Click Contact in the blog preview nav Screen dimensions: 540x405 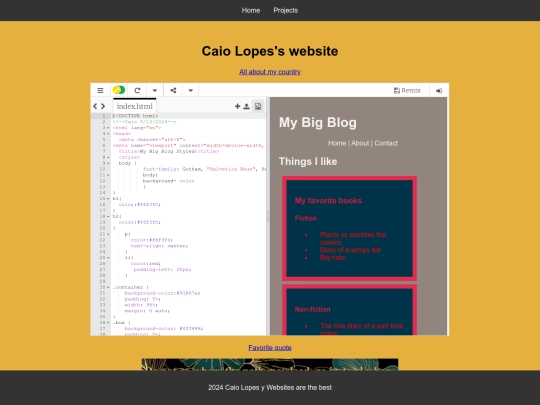(x=386, y=143)
